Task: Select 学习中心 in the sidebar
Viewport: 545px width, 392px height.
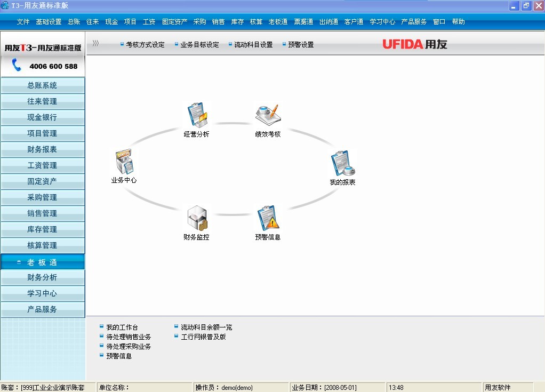Action: tap(43, 293)
